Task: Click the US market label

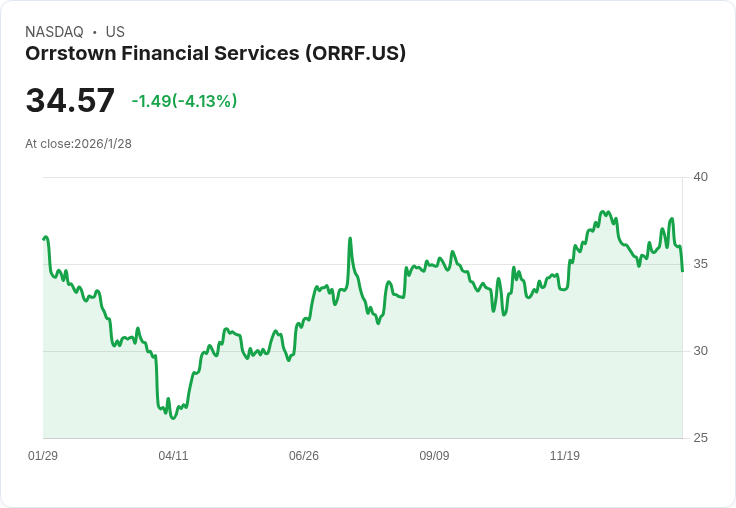Action: tap(115, 32)
